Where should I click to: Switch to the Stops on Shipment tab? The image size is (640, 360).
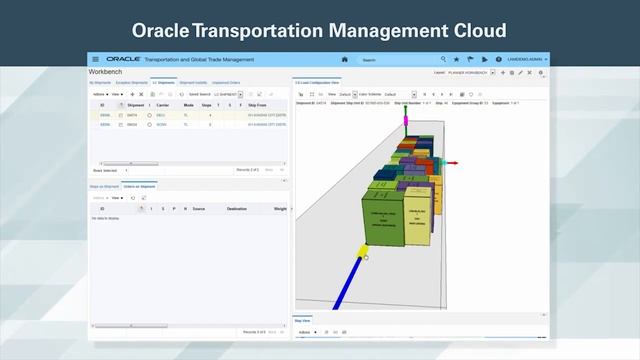pyautogui.click(x=104, y=187)
